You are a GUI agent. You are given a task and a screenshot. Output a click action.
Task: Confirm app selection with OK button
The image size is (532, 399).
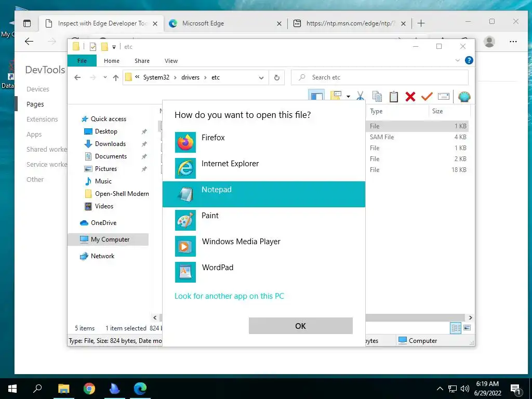tap(301, 326)
